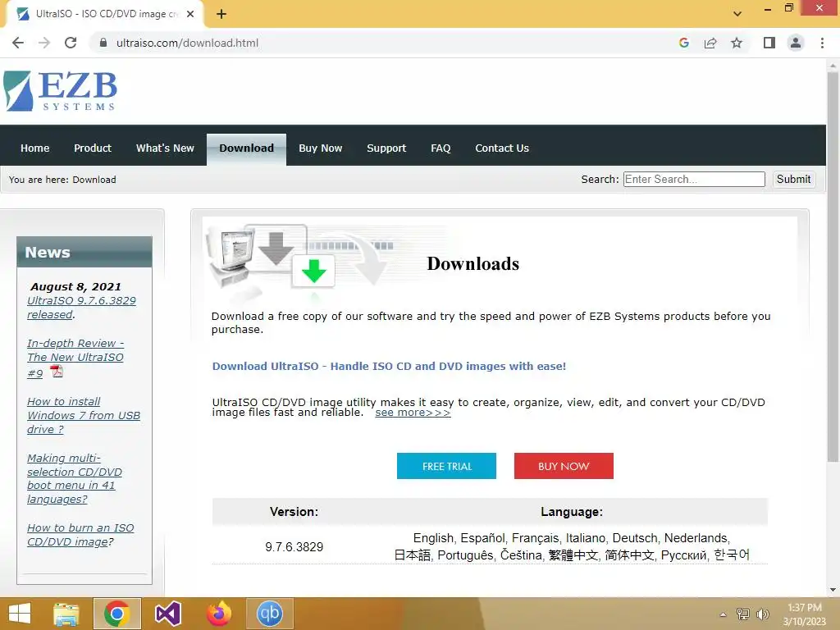
Task: Click the 'Downloads' page title
Action: coord(473,263)
